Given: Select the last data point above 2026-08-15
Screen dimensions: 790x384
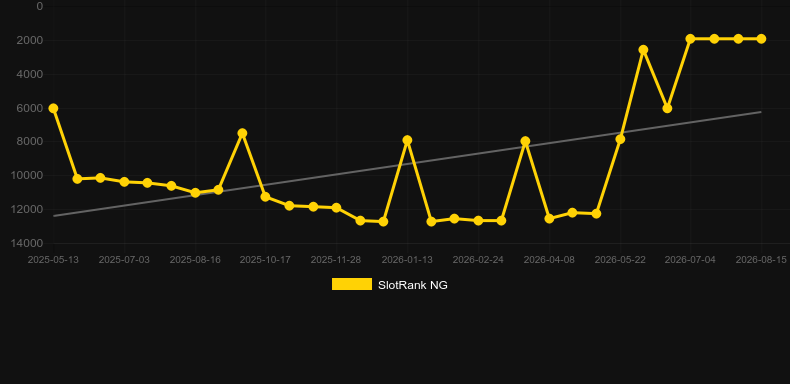Looking at the screenshot, I should pos(761,39).
